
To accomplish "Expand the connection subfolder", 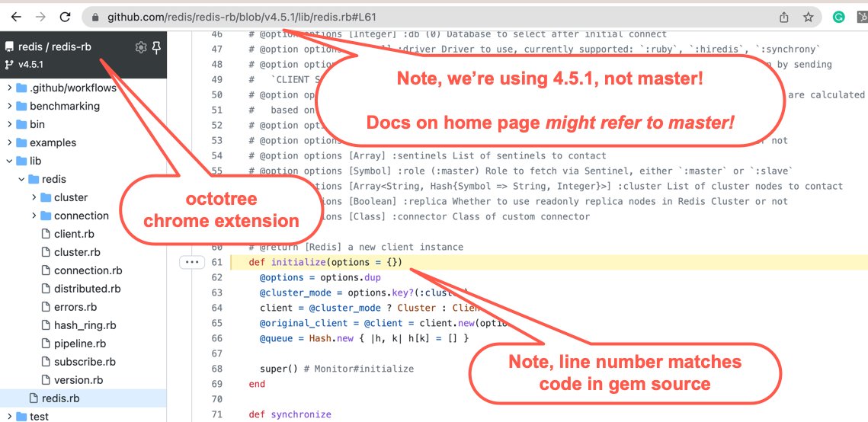I will pos(34,216).
